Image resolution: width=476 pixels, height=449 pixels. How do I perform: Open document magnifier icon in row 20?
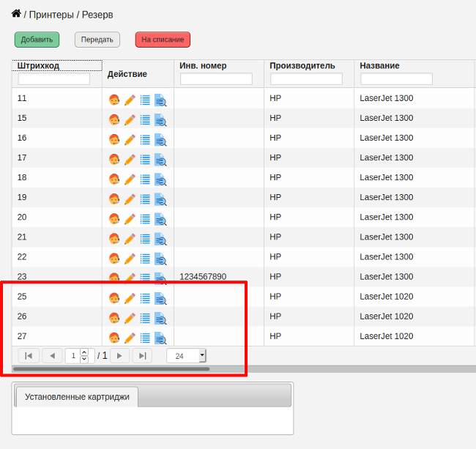pos(160,219)
